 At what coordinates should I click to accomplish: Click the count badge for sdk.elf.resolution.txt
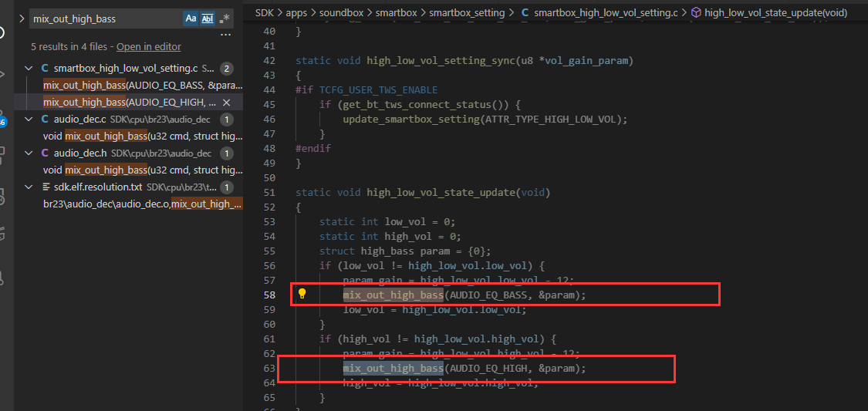click(x=226, y=187)
